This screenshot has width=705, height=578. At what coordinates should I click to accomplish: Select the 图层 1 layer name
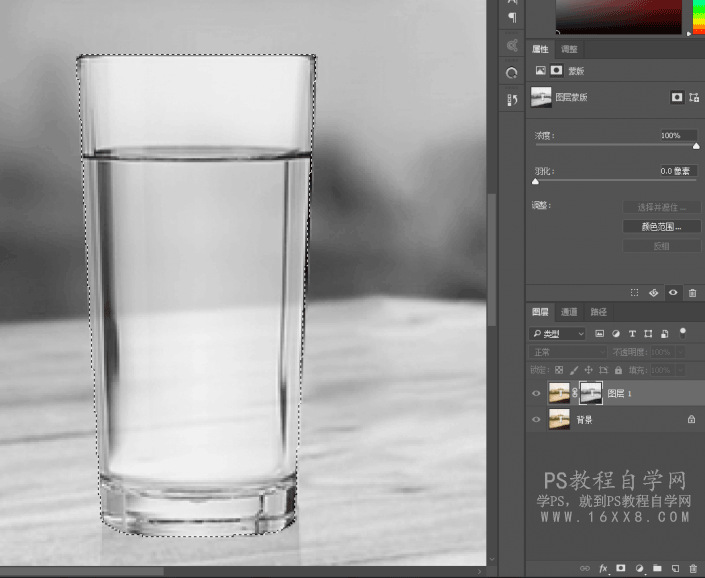pyautogui.click(x=619, y=394)
